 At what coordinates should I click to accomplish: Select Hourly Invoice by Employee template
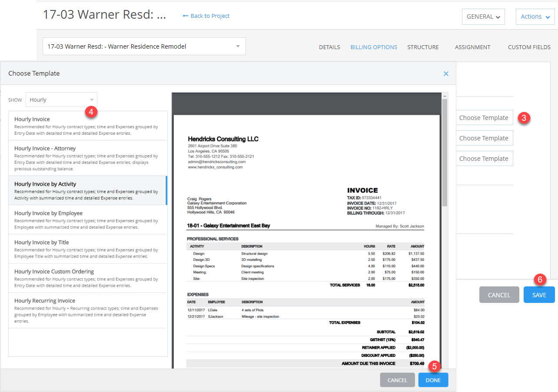coord(88,219)
